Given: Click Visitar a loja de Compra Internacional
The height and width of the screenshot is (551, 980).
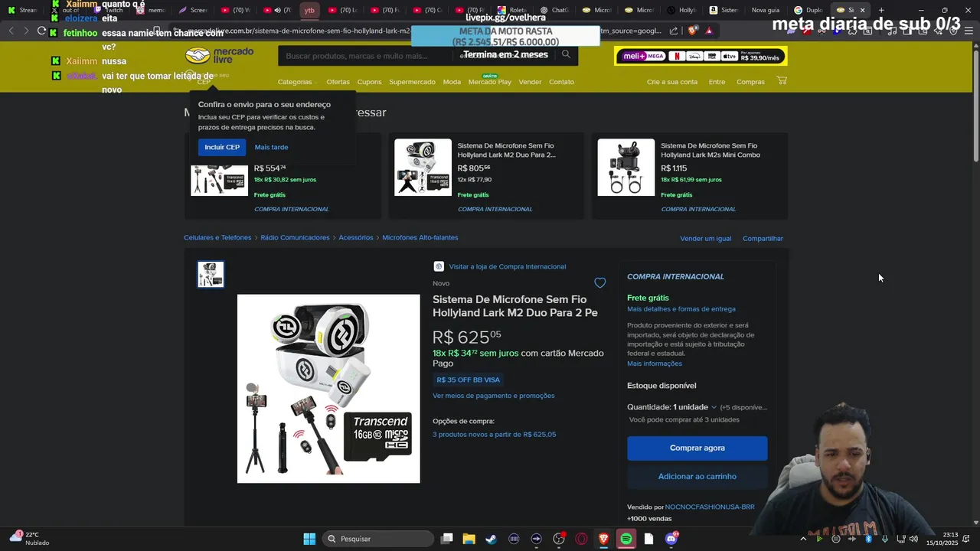Looking at the screenshot, I should click(x=508, y=266).
